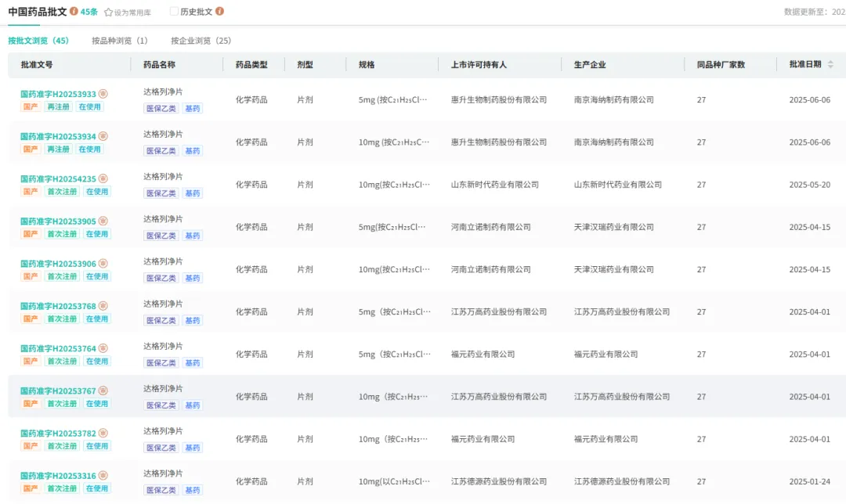Click the info icon next to 历史批文
The width and height of the screenshot is (846, 504).
coord(219,12)
